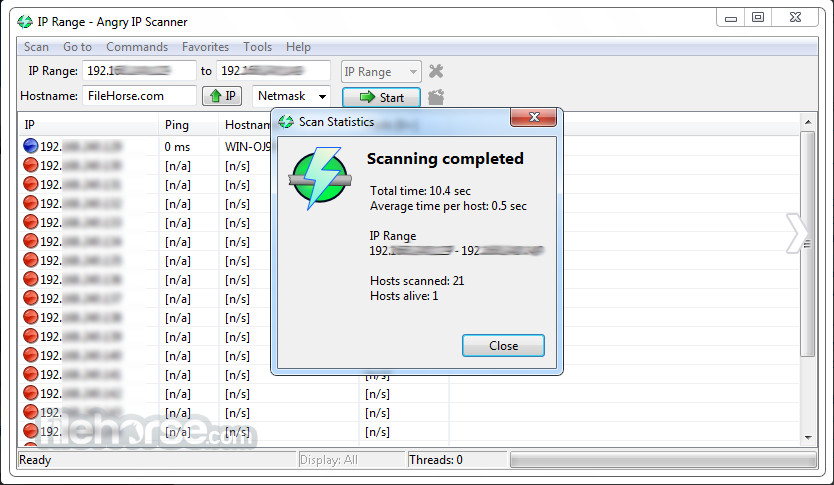Click the scan progress bar in status bar

pyautogui.click(x=663, y=460)
